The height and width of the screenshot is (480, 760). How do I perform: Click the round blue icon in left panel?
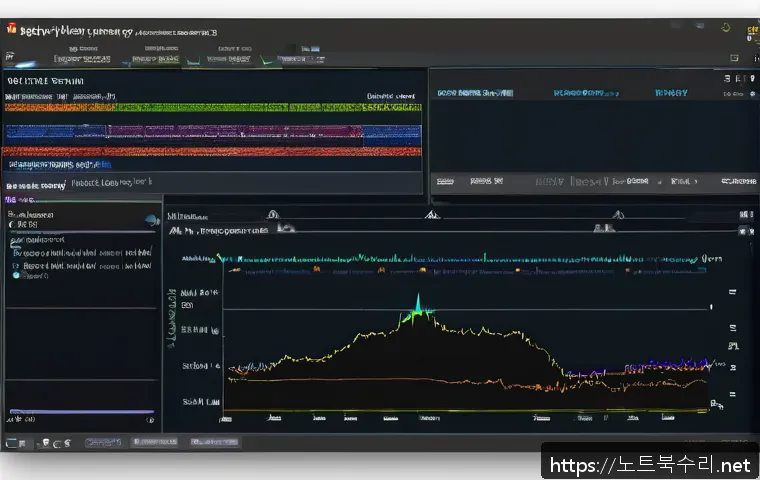point(152,220)
